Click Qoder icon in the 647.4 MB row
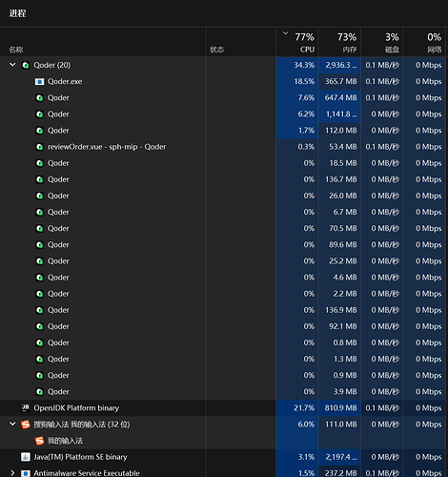448x477 pixels. (39, 98)
